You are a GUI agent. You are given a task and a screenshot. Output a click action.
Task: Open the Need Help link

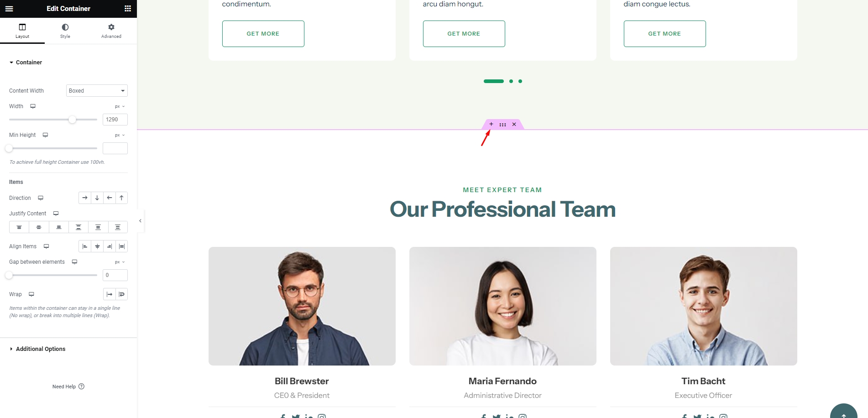click(x=68, y=387)
